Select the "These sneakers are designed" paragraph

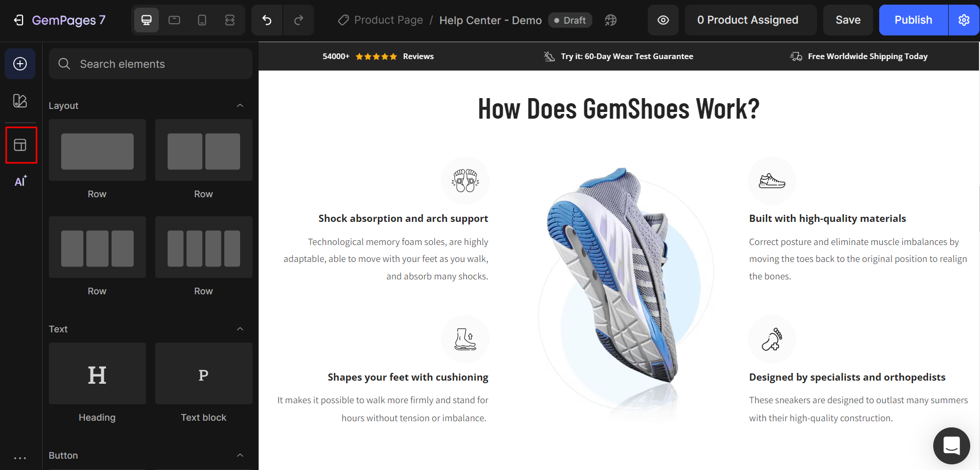click(858, 409)
